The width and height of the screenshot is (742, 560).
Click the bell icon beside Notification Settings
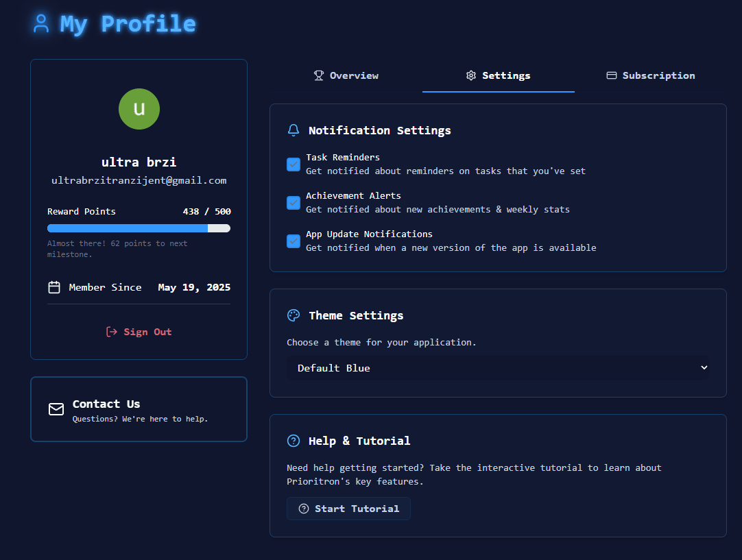click(x=294, y=130)
